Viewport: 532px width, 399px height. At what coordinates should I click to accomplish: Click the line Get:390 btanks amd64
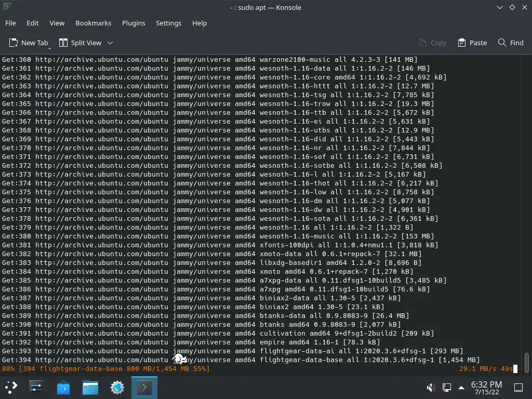[x=202, y=324]
